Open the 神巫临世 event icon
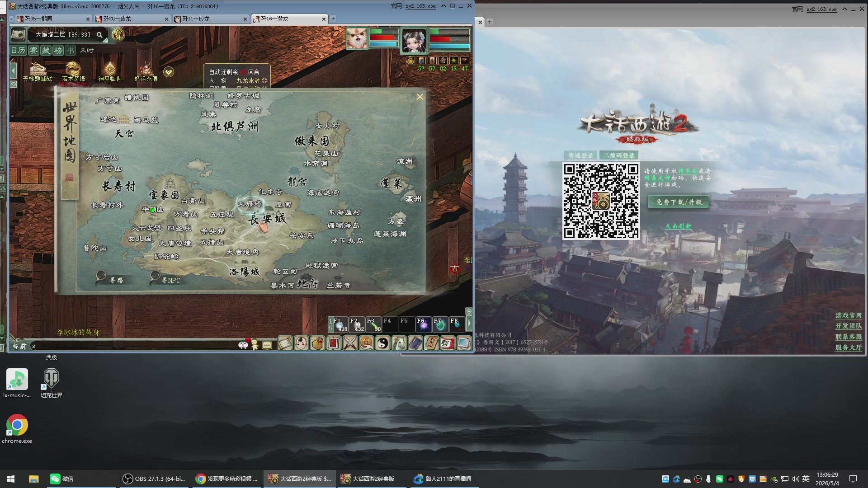This screenshot has height=488, width=868. click(110, 71)
